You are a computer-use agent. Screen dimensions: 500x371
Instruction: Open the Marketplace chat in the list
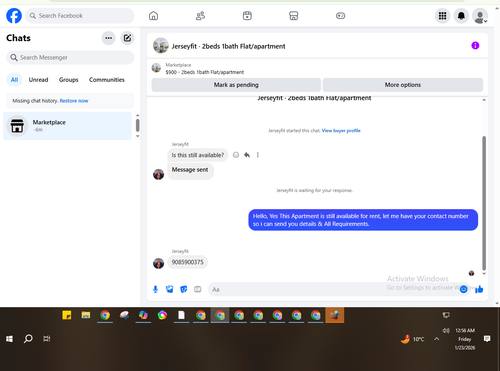coord(68,126)
